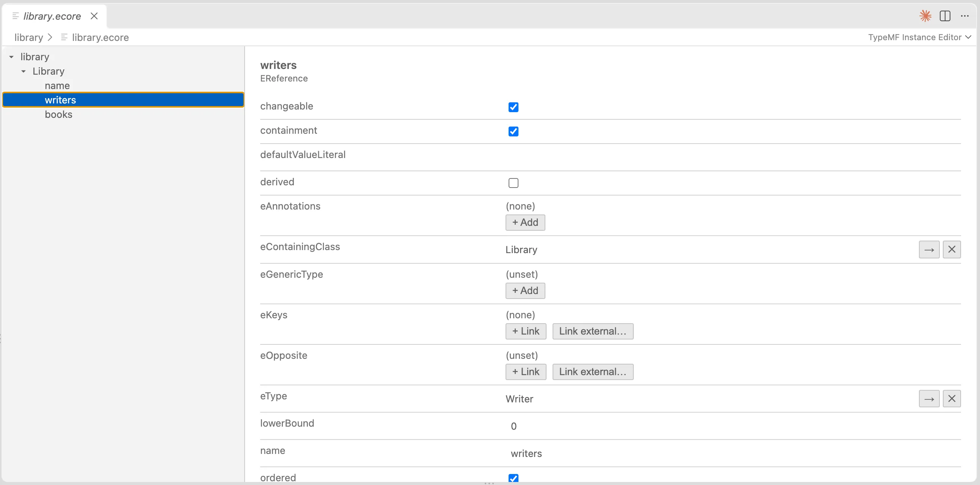The width and height of the screenshot is (980, 485).
Task: Collapse the root library tree node
Action: 11,57
